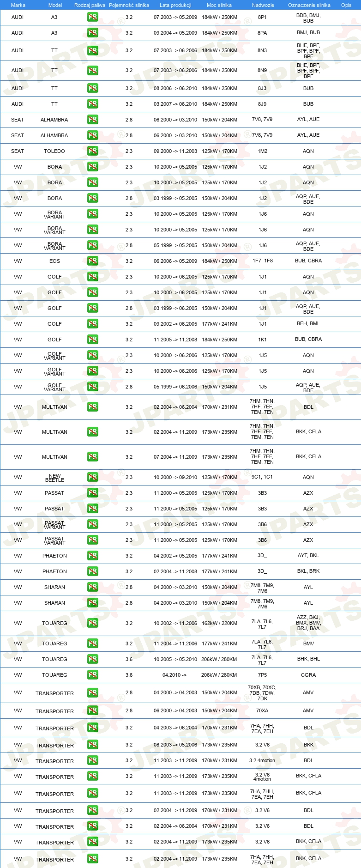Click the fuel icon in the PHAETON AYT, BKL row
361x868 pixels.
pos(93,556)
